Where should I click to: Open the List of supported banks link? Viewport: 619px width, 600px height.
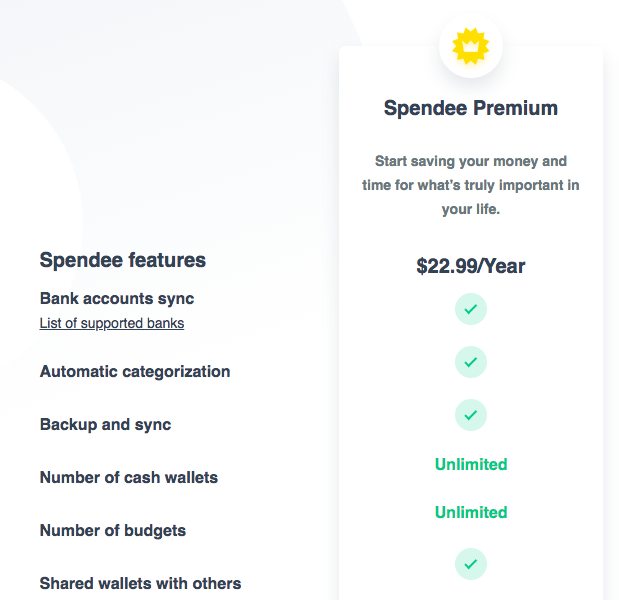112,323
